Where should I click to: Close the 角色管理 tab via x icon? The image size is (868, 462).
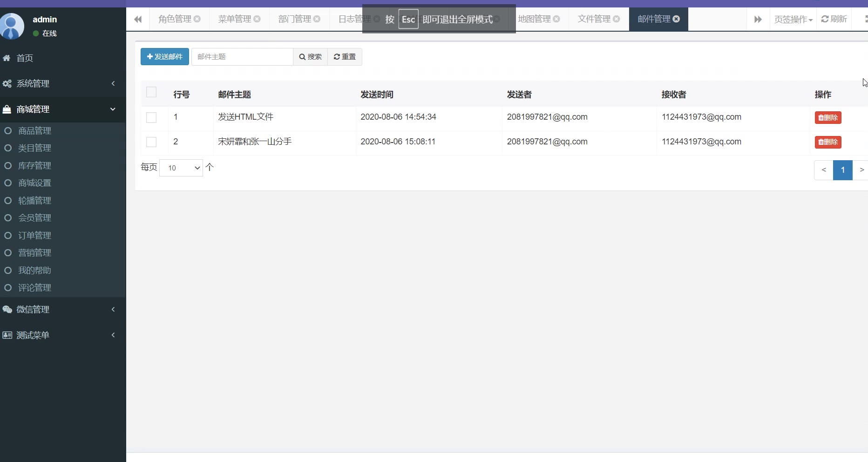[x=197, y=19]
